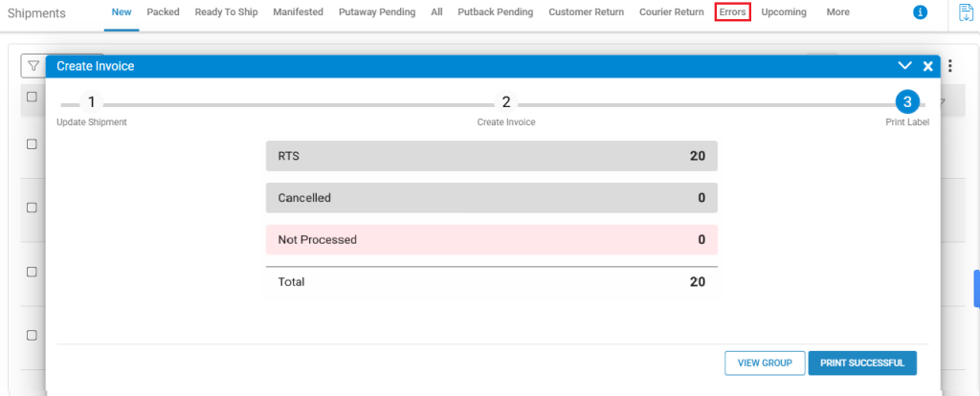Tick the second shipment row checkbox

coord(32,208)
